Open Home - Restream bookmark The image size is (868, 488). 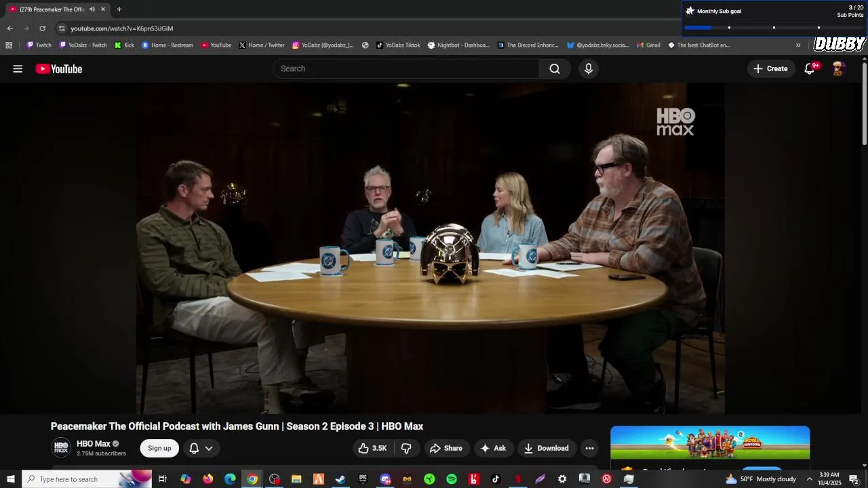coord(167,45)
